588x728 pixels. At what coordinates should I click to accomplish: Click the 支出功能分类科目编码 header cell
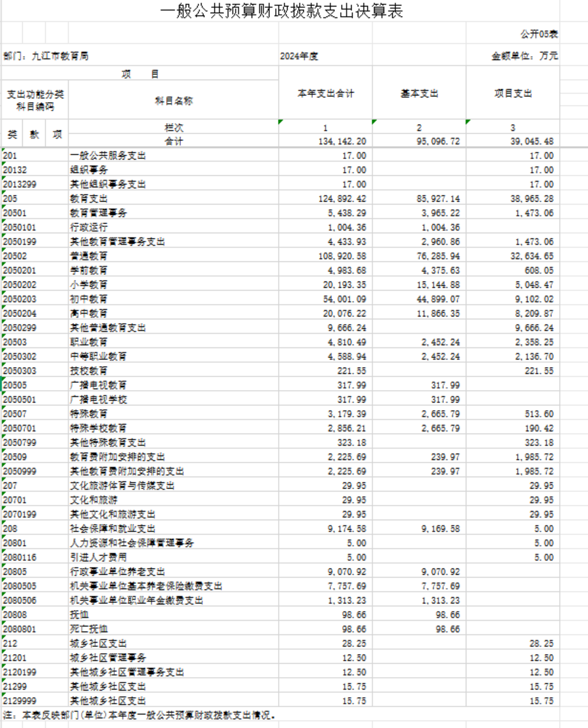click(x=35, y=100)
